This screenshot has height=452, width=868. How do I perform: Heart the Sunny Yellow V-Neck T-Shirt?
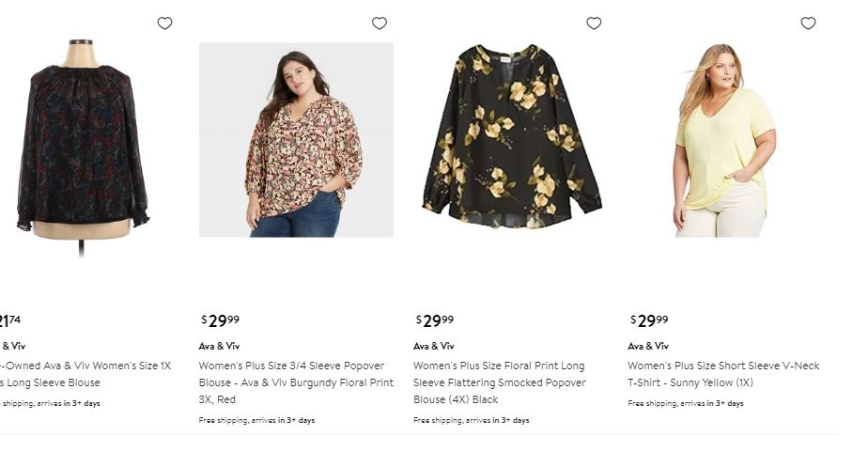[x=808, y=23]
